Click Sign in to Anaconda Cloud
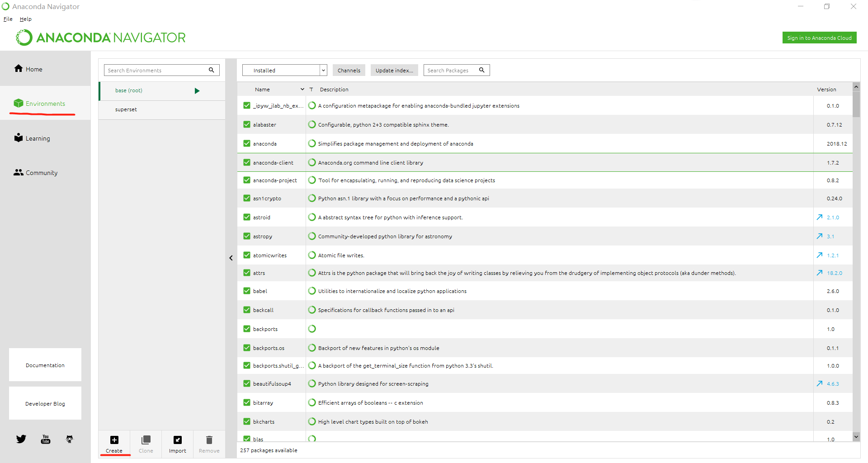Screen dimensions: 868x463 click(x=819, y=38)
